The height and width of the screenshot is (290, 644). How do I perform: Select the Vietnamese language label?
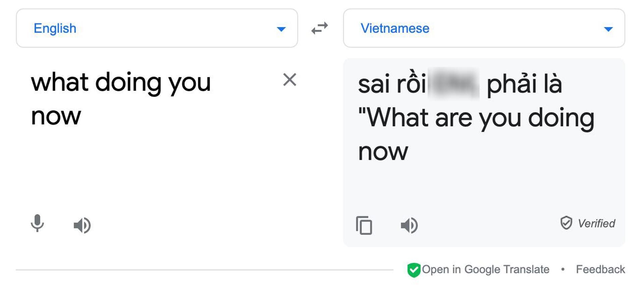395,28
